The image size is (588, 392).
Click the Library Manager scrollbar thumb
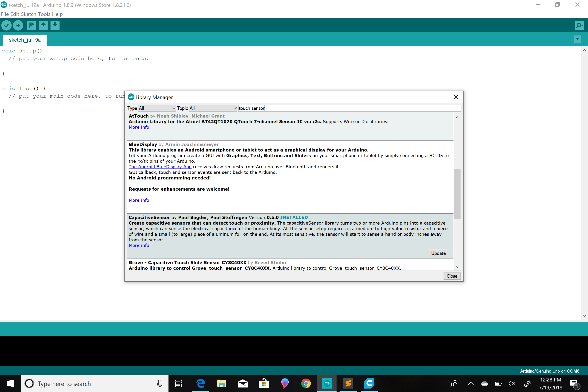tap(457, 194)
